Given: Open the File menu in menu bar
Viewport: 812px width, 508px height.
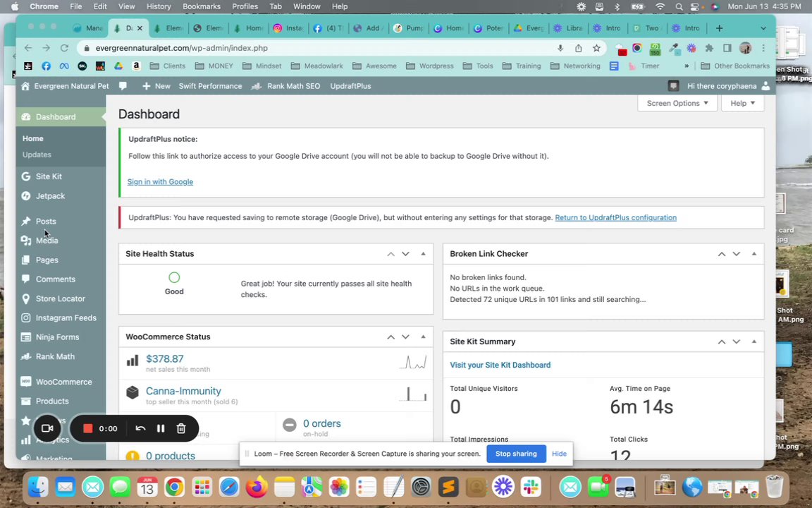Looking at the screenshot, I should click(x=75, y=6).
